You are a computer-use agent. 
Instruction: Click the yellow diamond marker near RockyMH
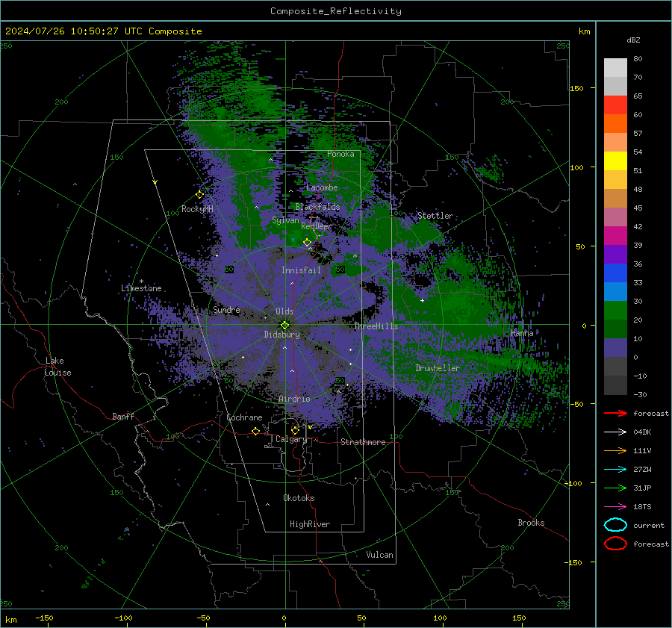coord(199,195)
